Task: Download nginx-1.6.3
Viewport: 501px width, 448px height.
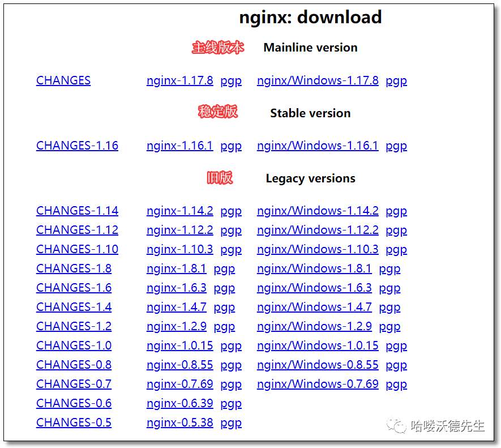Action: (177, 288)
